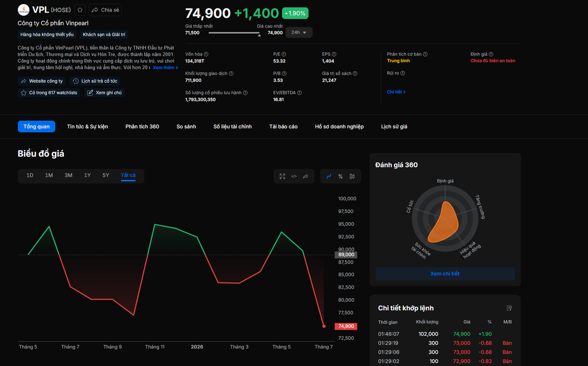Expand fundamental analysis via Chi tiết
Image resolution: width=588 pixels, height=366 pixels.
(x=396, y=92)
